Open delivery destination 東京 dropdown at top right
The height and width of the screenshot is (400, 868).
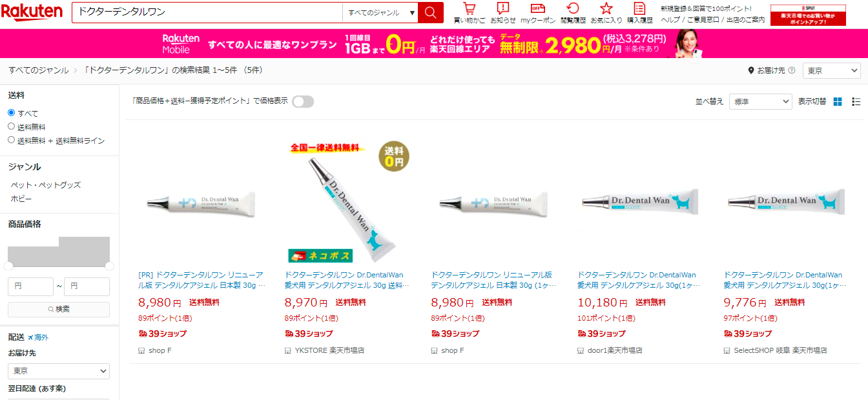point(832,70)
